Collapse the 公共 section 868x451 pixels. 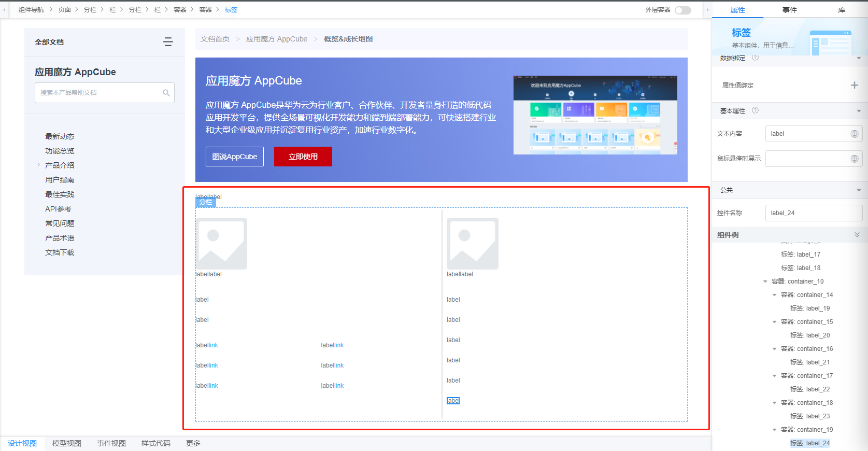(859, 190)
